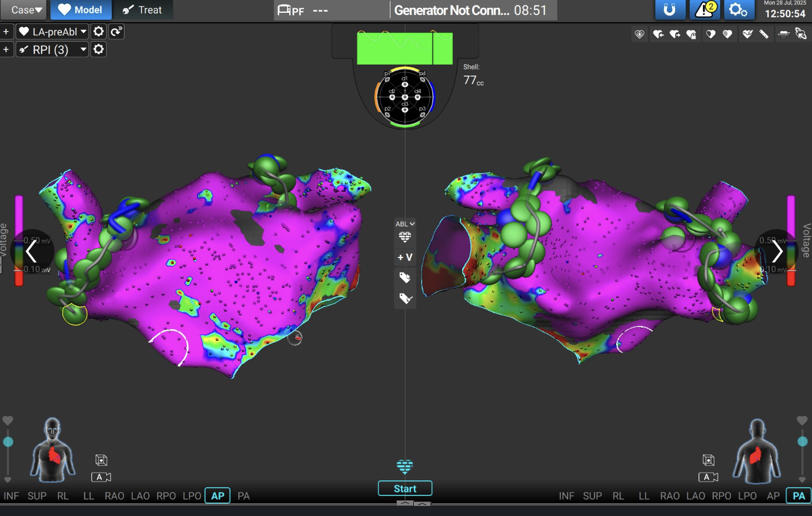This screenshot has height=516, width=812.
Task: Open the Case dropdown menu
Action: (x=26, y=10)
